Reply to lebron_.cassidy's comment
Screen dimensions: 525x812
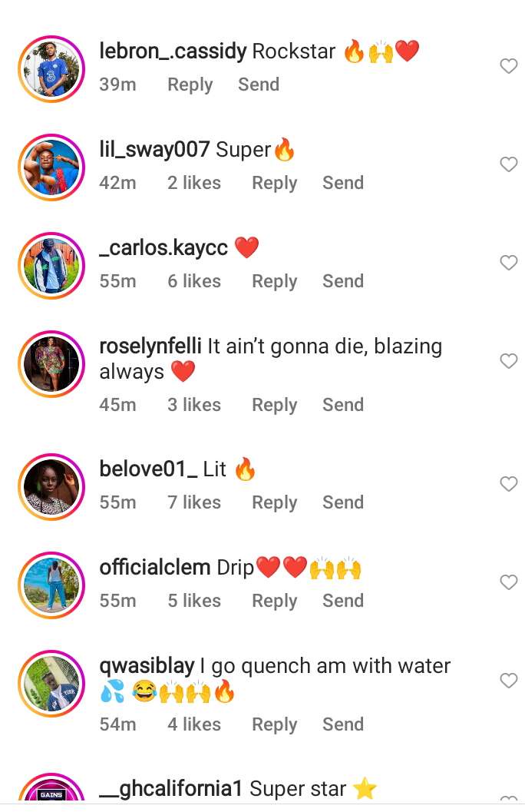(x=190, y=85)
